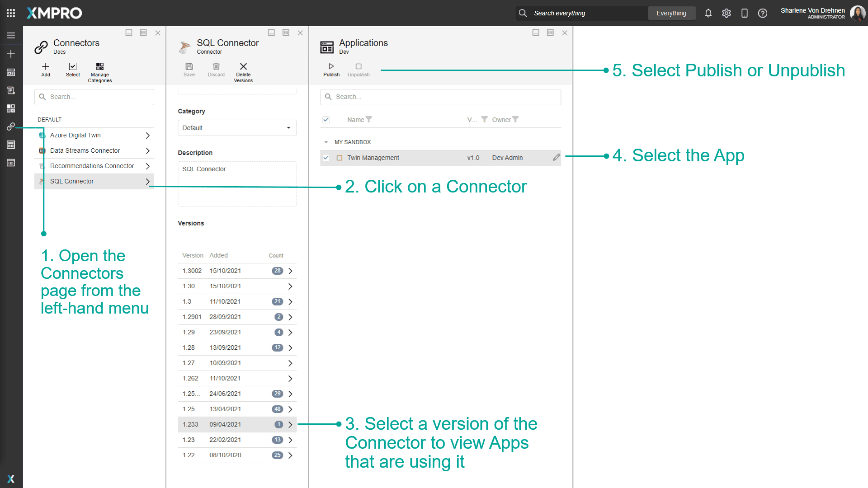Open the Connectors link icon in sidebar
The height and width of the screenshot is (488, 868).
[11, 127]
